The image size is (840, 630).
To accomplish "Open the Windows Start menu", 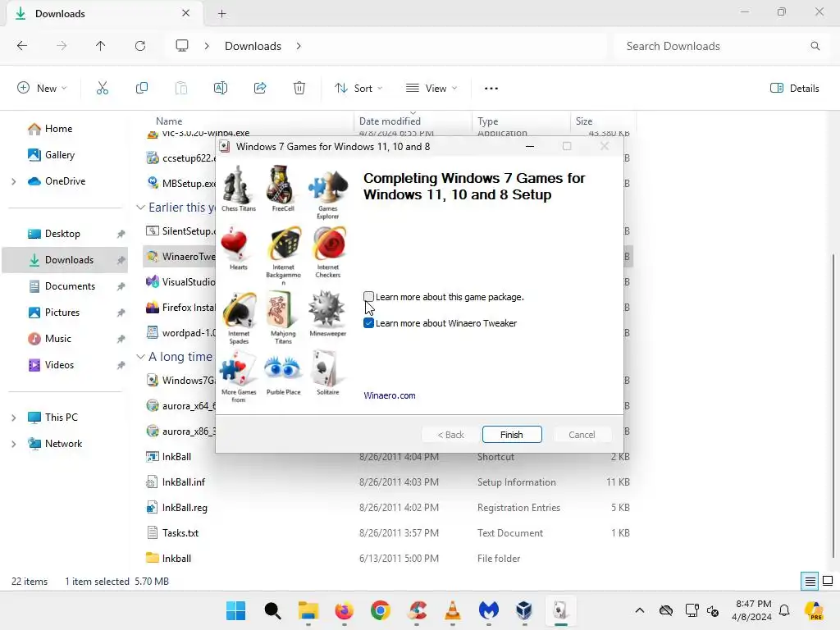I will coord(235,610).
